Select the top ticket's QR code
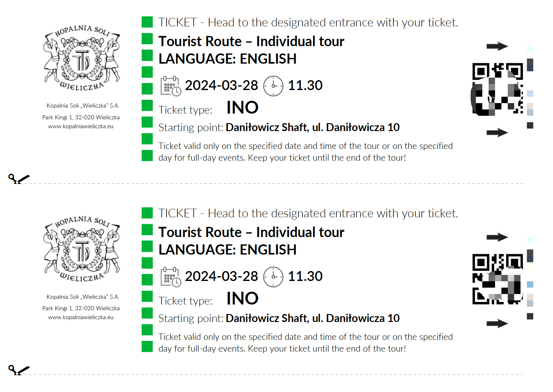The width and height of the screenshot is (553, 392). tap(497, 89)
